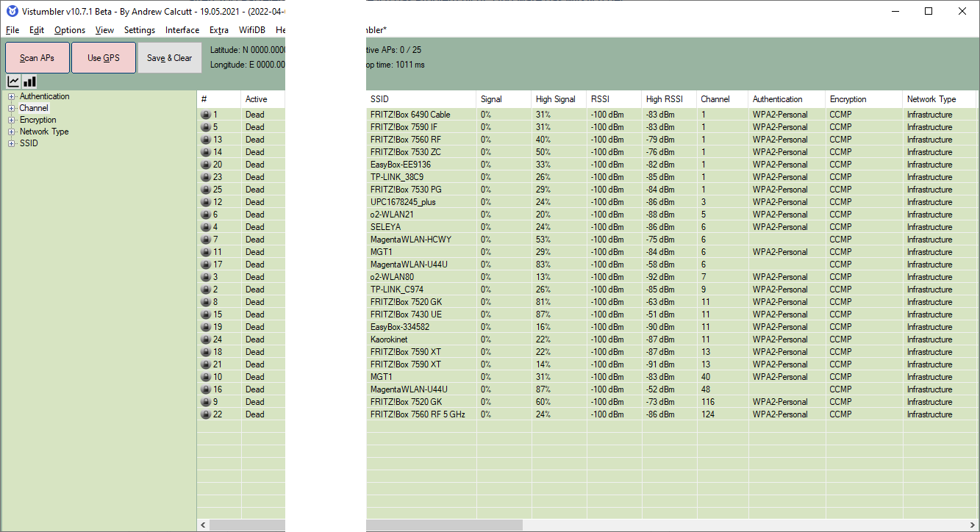Image resolution: width=980 pixels, height=532 pixels.
Task: Start scanning with Scan APs button
Action: 37,58
